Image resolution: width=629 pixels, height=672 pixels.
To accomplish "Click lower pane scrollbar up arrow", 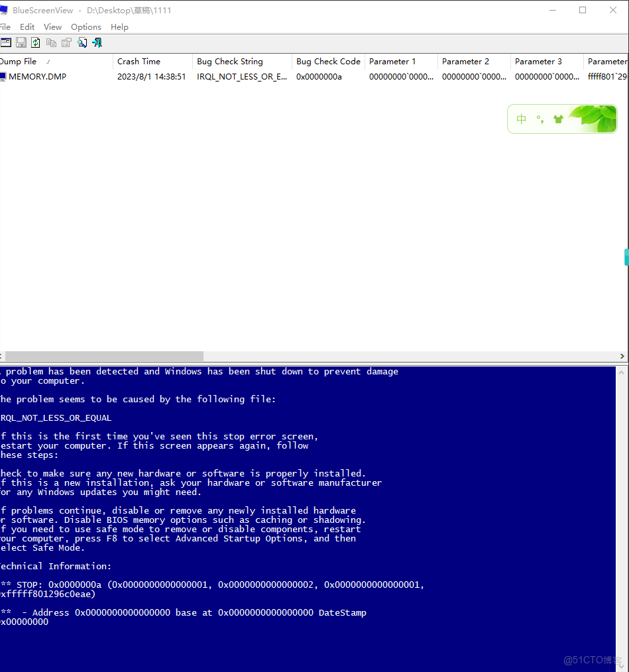I will click(x=621, y=373).
